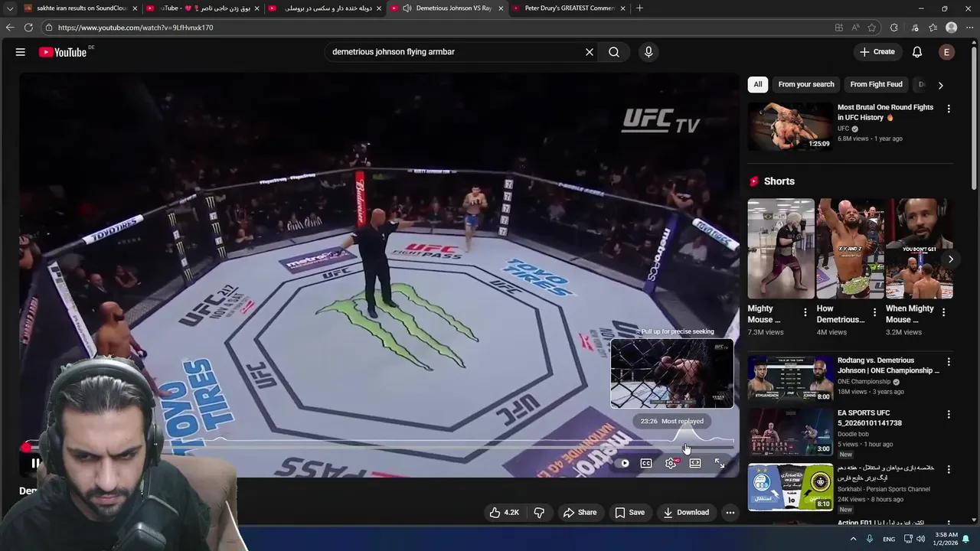The width and height of the screenshot is (980, 551).
Task: Open Windows notification center bell icon
Action: [x=965, y=539]
